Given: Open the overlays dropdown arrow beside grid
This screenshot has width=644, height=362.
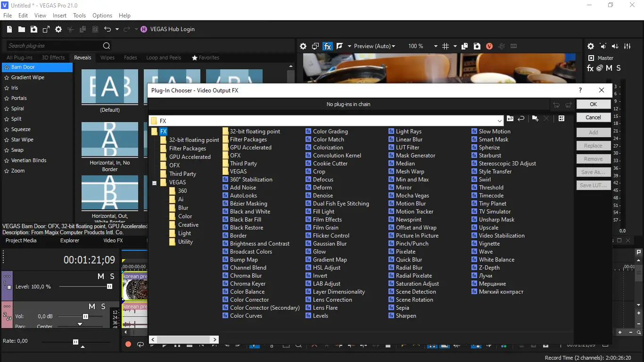Looking at the screenshot, I should click(455, 46).
